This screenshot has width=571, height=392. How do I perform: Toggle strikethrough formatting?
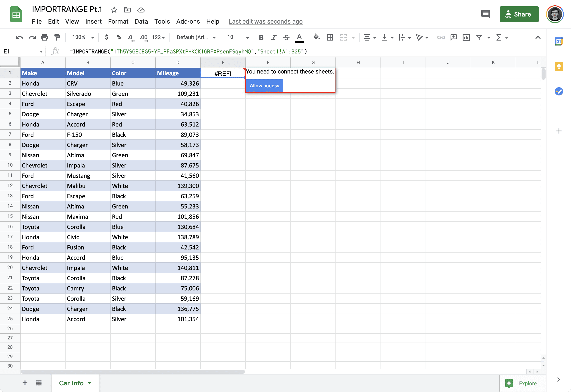[x=286, y=37]
